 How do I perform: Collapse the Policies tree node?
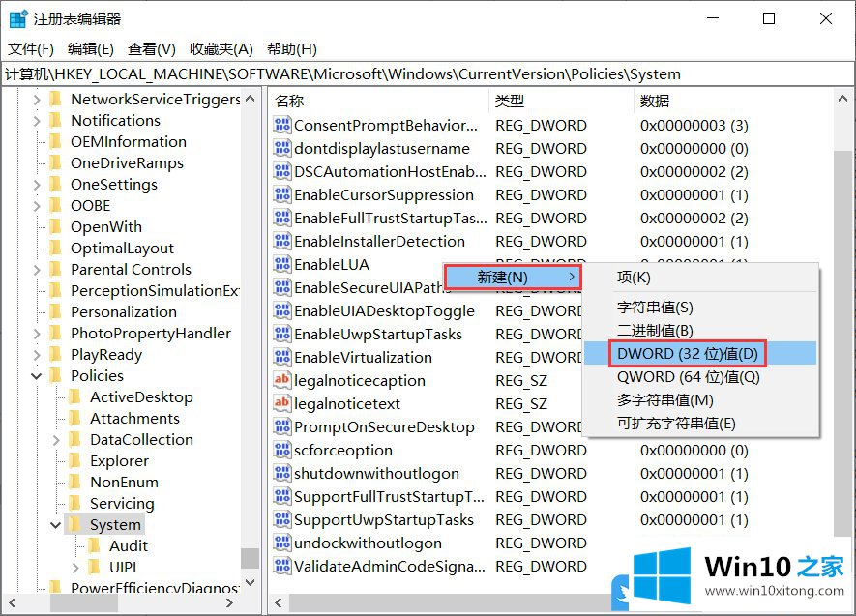point(37,376)
